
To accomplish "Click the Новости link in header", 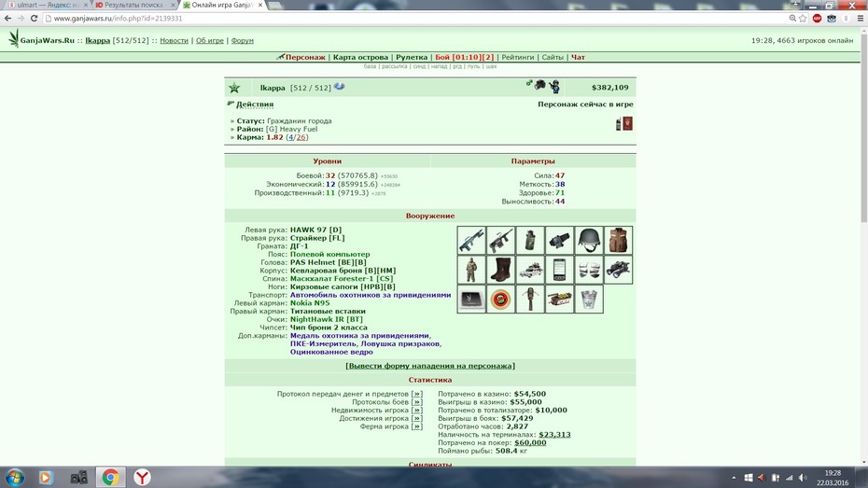I will (x=174, y=40).
